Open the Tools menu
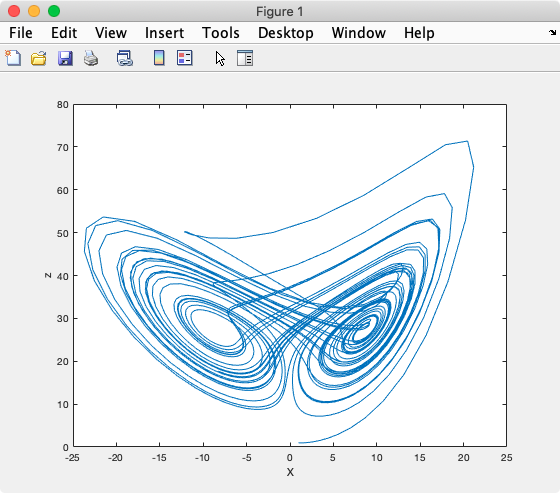560x493 pixels. (x=221, y=33)
